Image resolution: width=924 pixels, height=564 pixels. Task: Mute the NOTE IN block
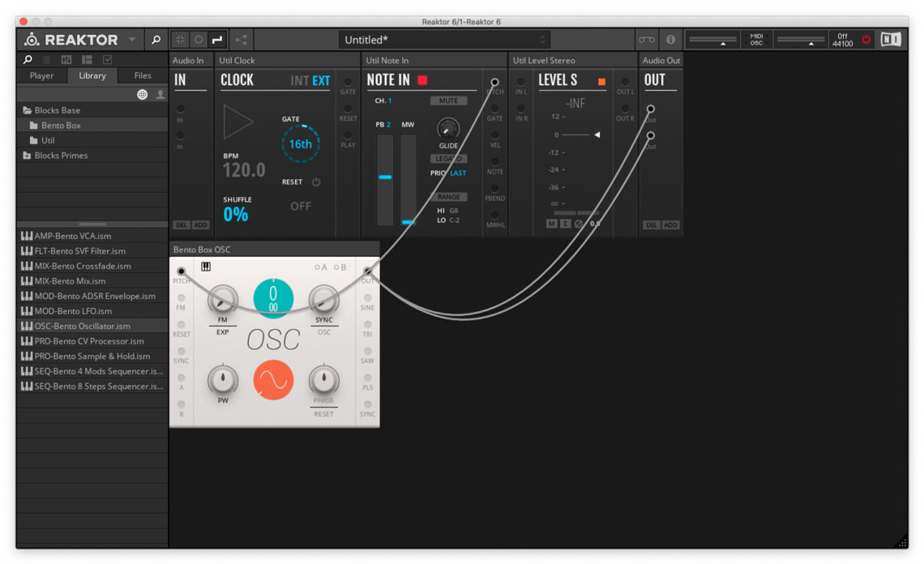(x=449, y=100)
